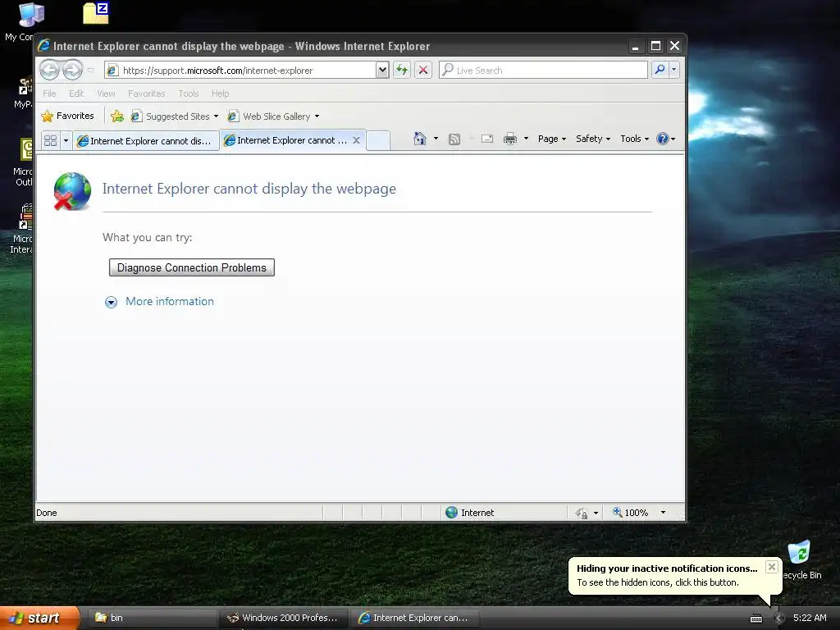This screenshot has width=840, height=630.
Task: Open the recent pages arrow beside Forward
Action: [90, 71]
